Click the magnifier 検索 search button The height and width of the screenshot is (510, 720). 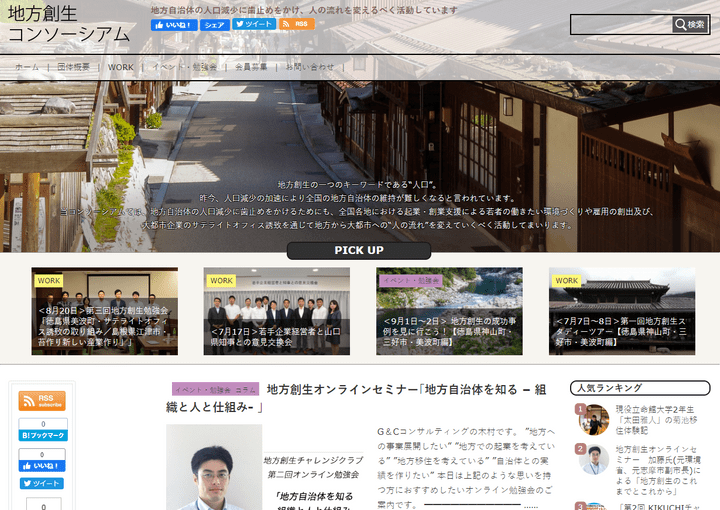[x=690, y=24]
